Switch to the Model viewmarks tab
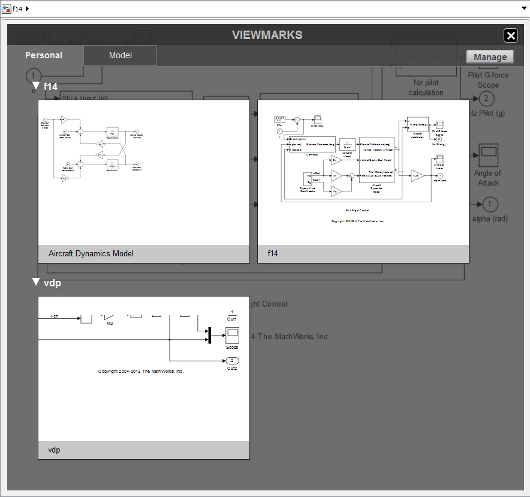 click(x=120, y=55)
